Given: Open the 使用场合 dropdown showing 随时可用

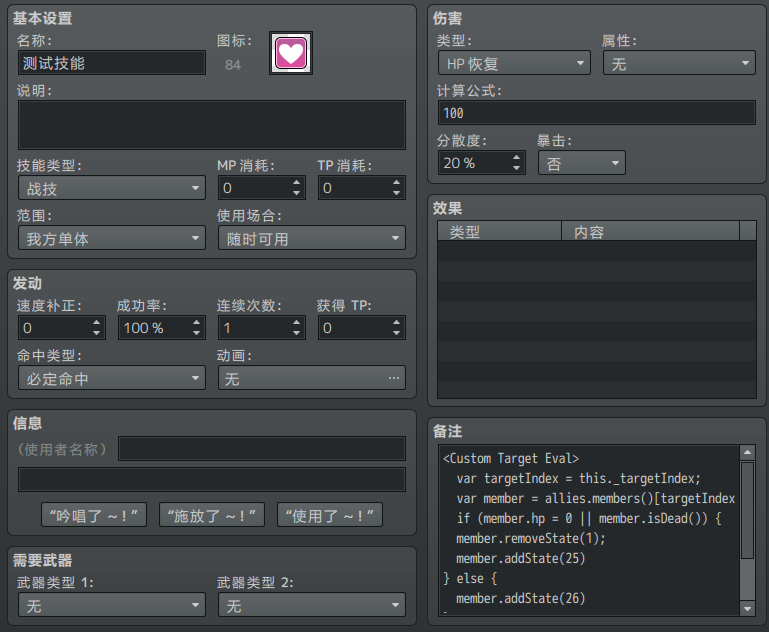Looking at the screenshot, I should tap(312, 238).
